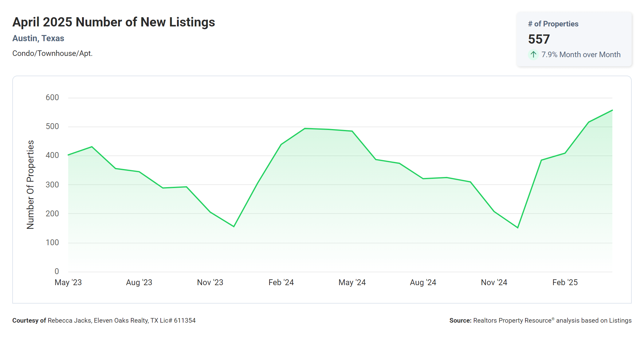Click the April 2025 peak data point
Image resolution: width=644 pixels, height=338 pixels.
(x=612, y=110)
